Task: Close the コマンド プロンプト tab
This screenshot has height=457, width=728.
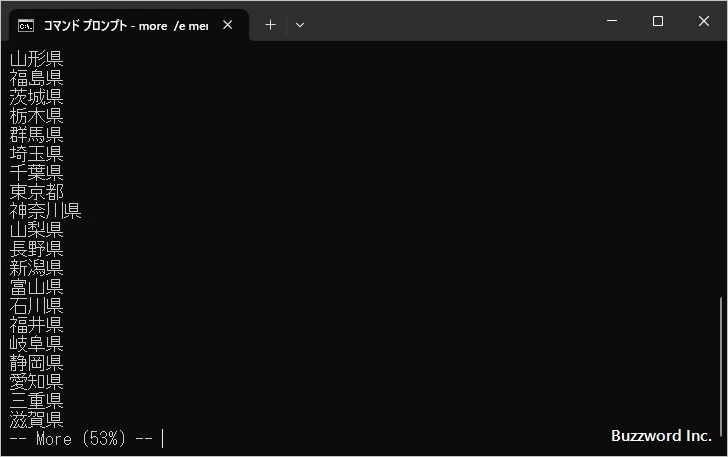Action: 228,25
